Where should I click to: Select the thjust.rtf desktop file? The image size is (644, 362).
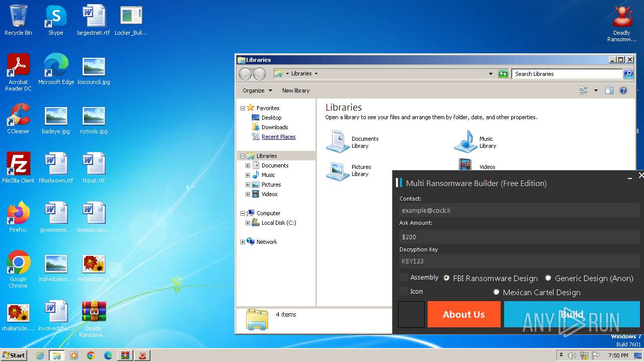pyautogui.click(x=94, y=168)
